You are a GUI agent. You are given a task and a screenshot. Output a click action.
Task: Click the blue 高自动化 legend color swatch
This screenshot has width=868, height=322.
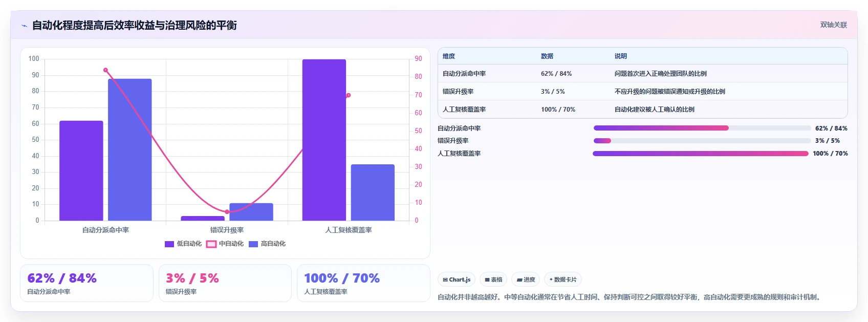pos(253,244)
